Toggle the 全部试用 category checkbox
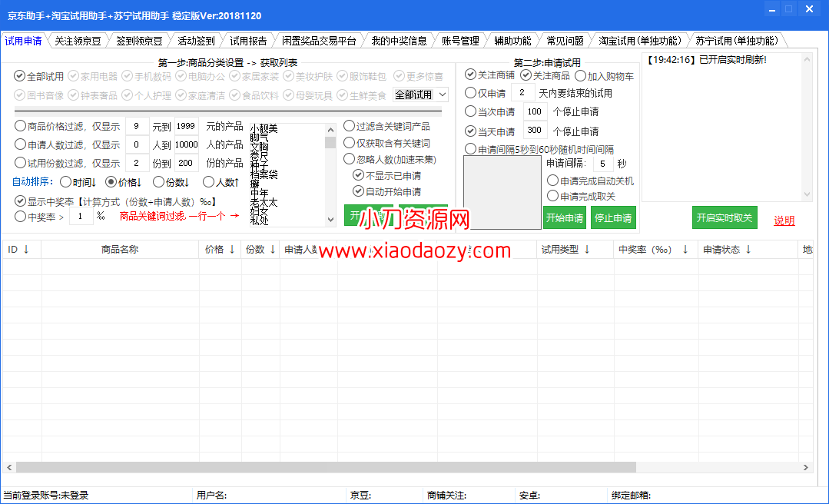Image resolution: width=829 pixels, height=504 pixels. (x=38, y=76)
